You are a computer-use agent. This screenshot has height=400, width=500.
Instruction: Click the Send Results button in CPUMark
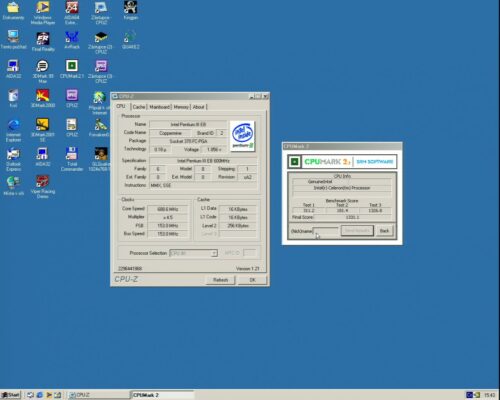point(357,231)
